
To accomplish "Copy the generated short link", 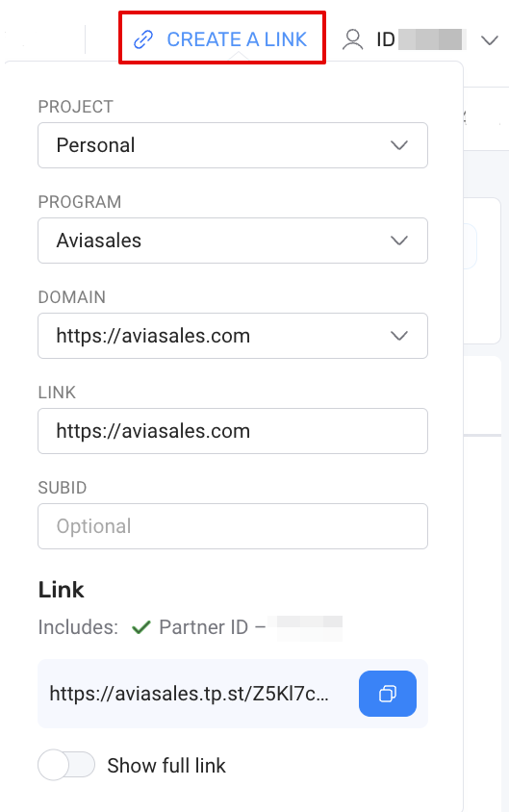I will [x=388, y=694].
